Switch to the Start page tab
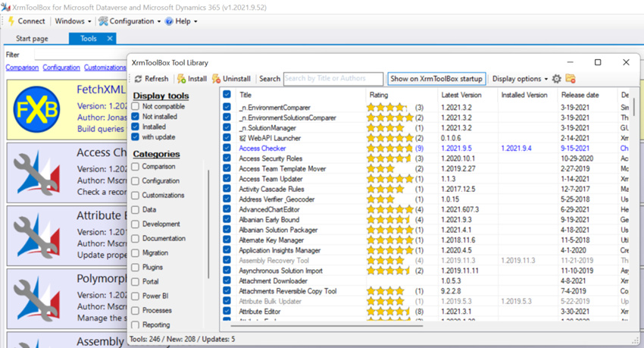Image resolution: width=644 pixels, height=348 pixels. [x=32, y=38]
